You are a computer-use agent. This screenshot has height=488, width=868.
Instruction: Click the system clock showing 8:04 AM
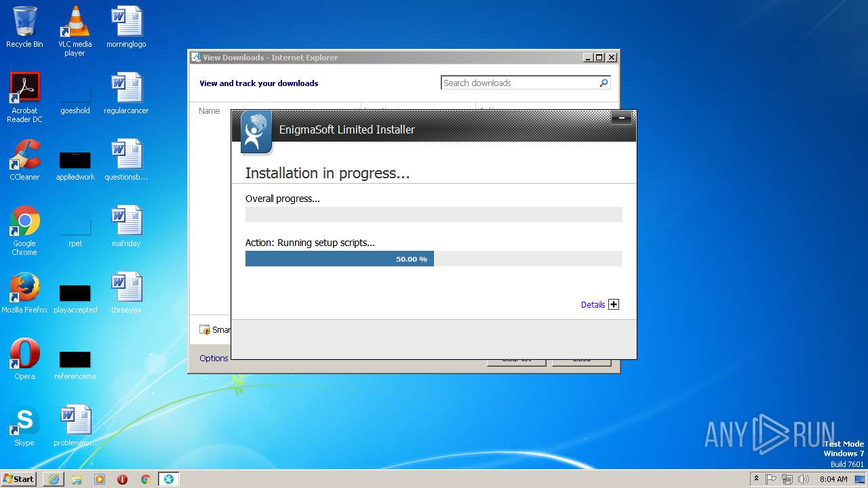pos(833,479)
